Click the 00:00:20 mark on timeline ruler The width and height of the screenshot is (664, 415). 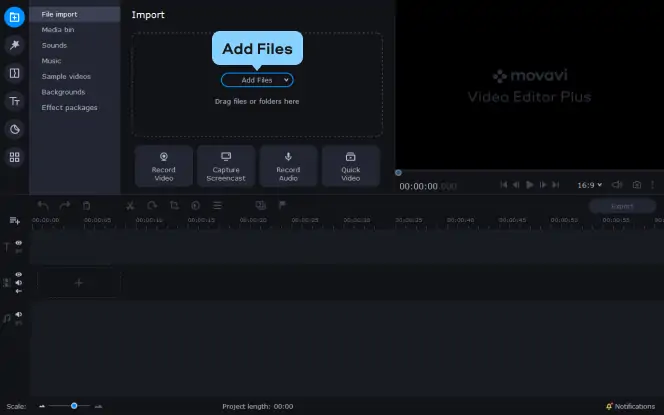coord(253,220)
